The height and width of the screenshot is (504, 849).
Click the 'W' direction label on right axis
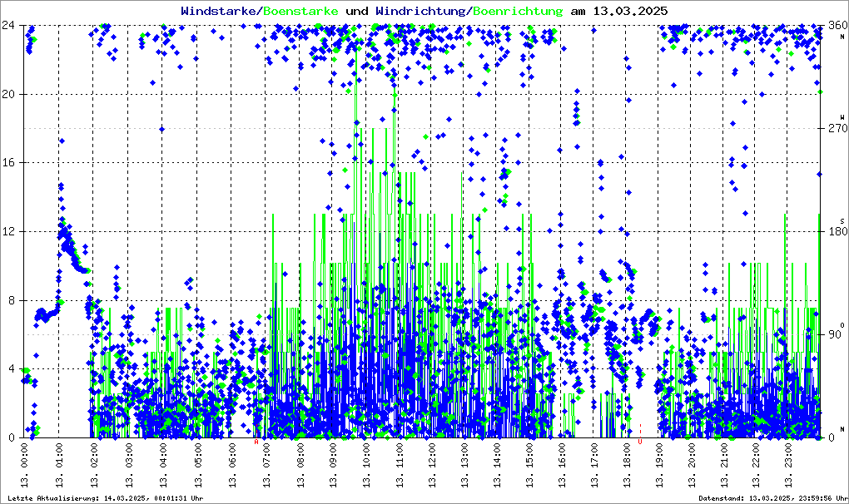pyautogui.click(x=842, y=117)
